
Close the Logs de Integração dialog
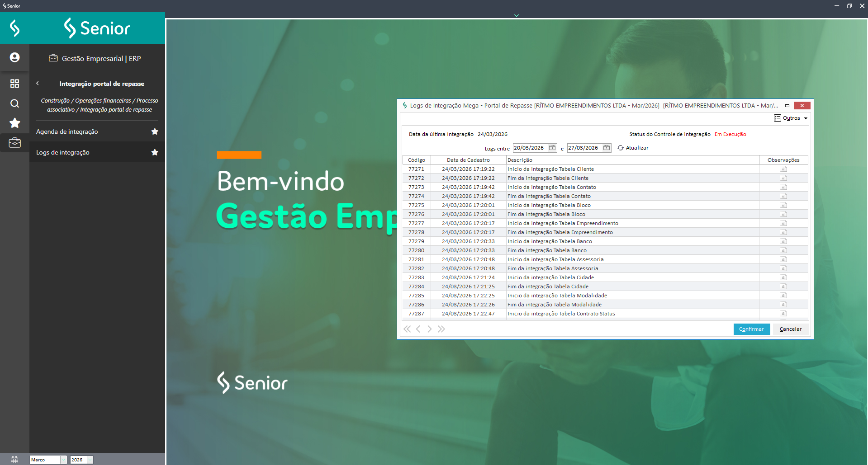point(802,105)
